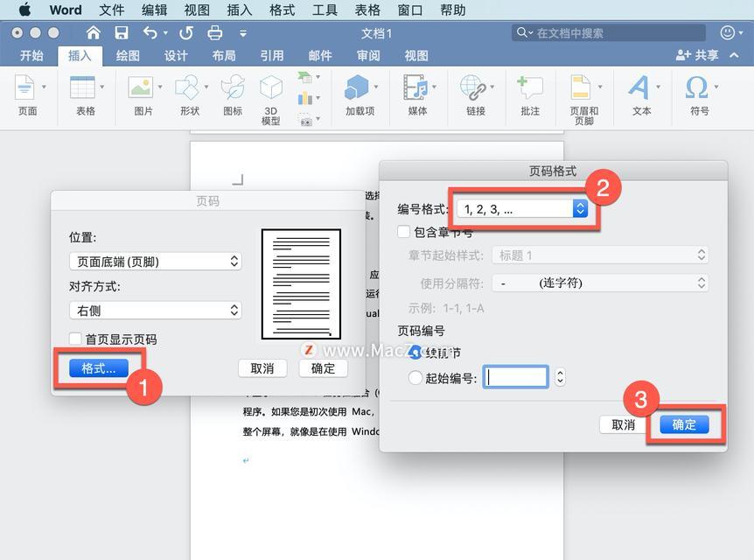Click the 起始编号 stepper arrows

click(560, 377)
